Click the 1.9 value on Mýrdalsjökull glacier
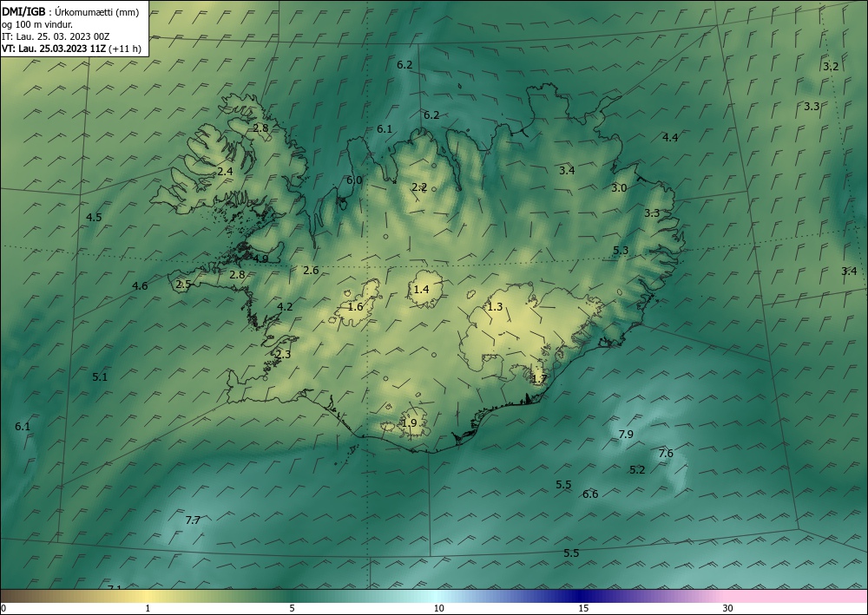The image size is (868, 615). click(409, 423)
